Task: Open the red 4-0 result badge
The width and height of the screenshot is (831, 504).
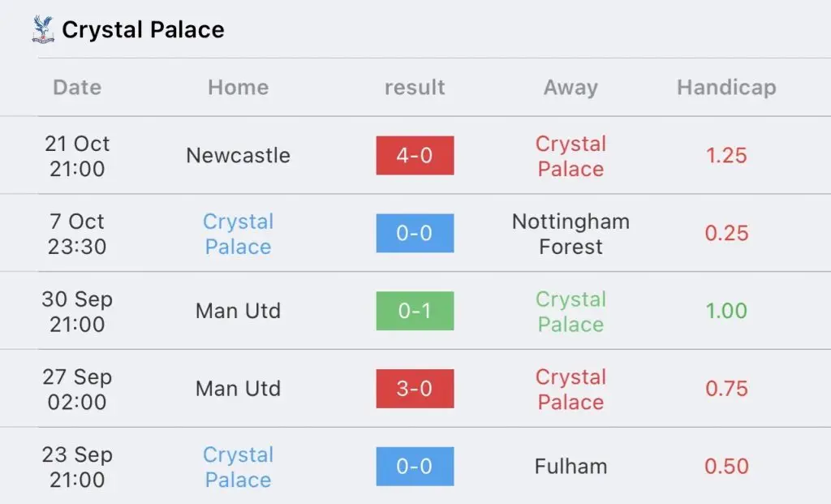Action: pos(415,155)
